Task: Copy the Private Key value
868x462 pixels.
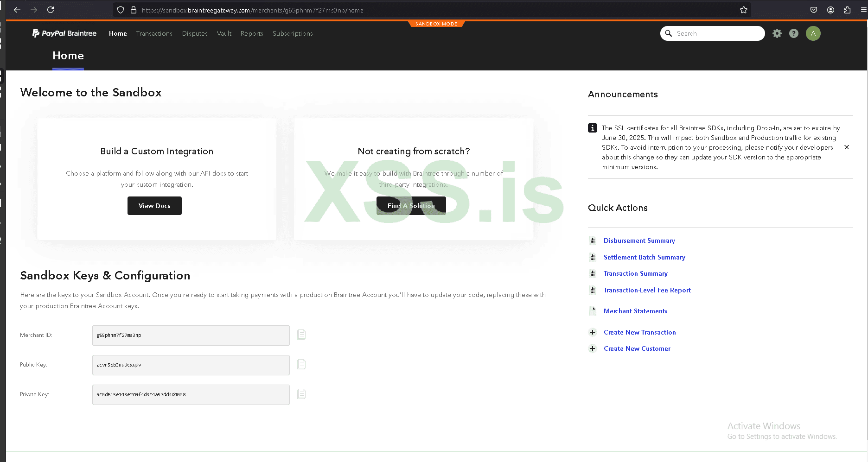Action: pos(301,394)
